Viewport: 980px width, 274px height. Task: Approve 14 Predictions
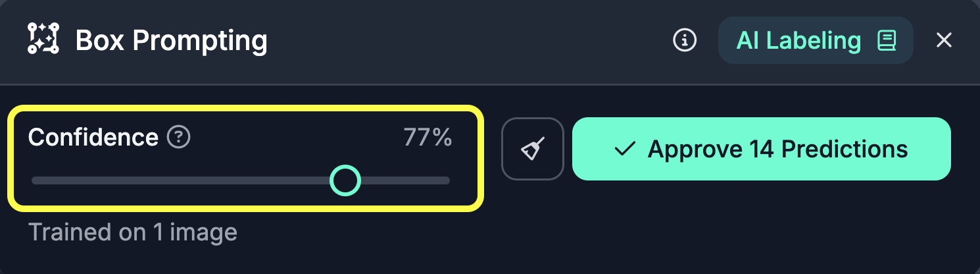point(761,149)
